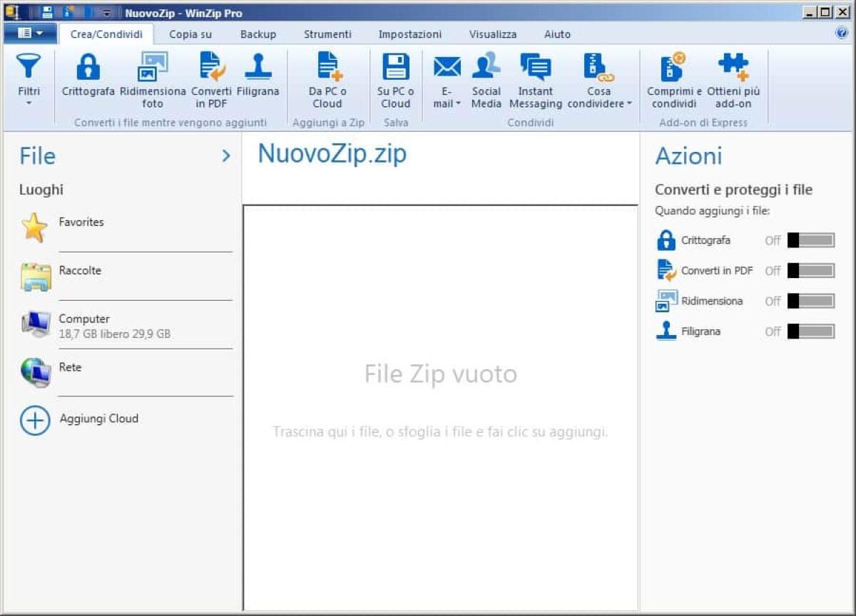
Task: Open the Raccolte location
Action: click(x=80, y=270)
